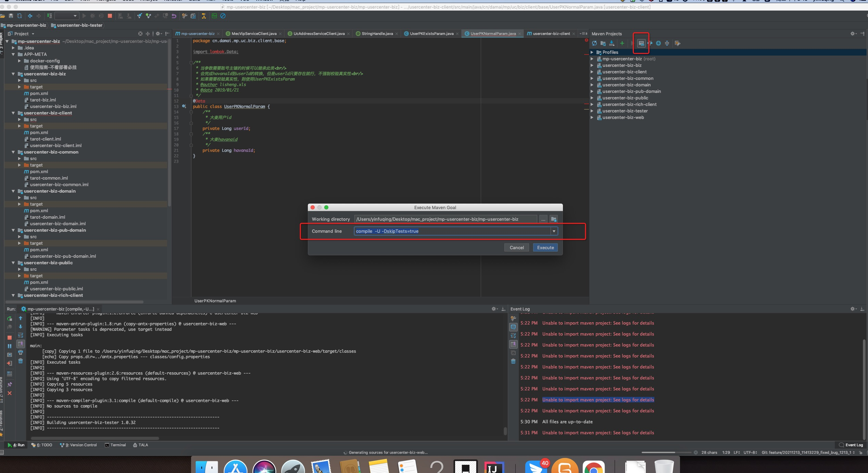Click Execute Maven Goal toolbar icon
This screenshot has height=473, width=868.
pos(641,43)
